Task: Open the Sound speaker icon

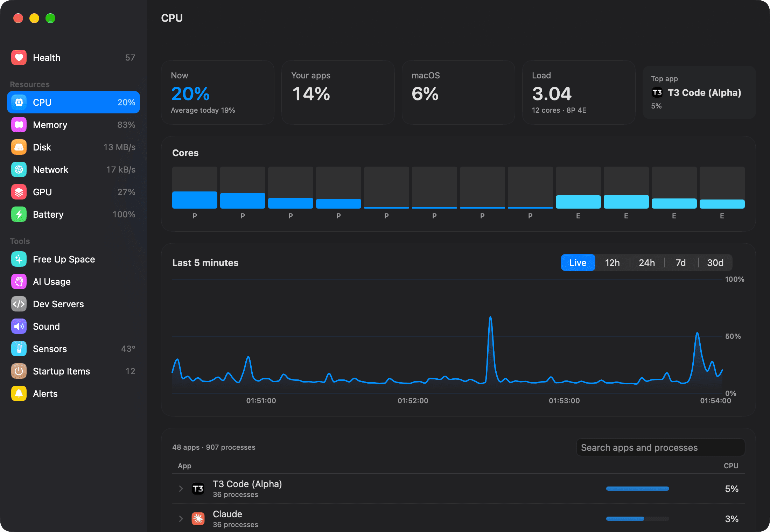Action: click(19, 326)
